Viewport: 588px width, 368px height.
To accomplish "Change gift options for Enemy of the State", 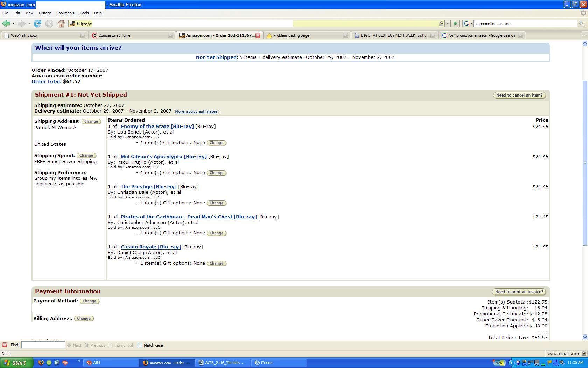I will 216,143.
